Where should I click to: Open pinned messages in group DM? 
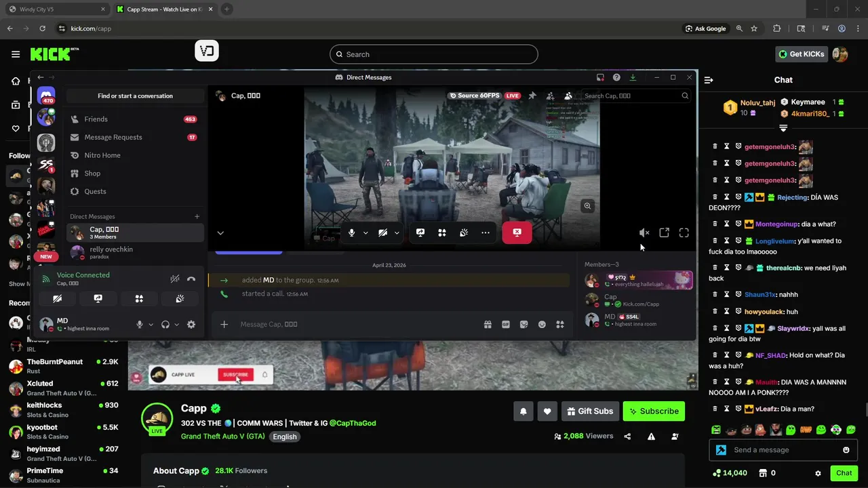coord(532,96)
